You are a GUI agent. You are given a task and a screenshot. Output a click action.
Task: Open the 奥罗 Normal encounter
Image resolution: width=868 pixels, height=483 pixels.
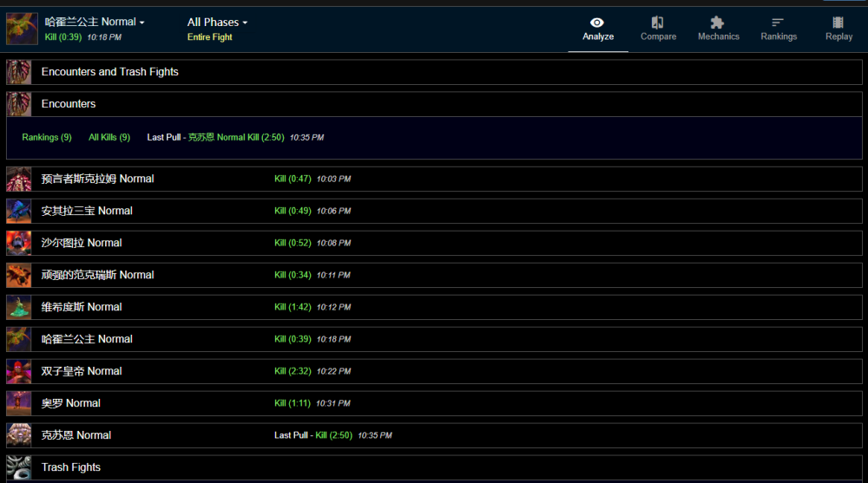71,403
